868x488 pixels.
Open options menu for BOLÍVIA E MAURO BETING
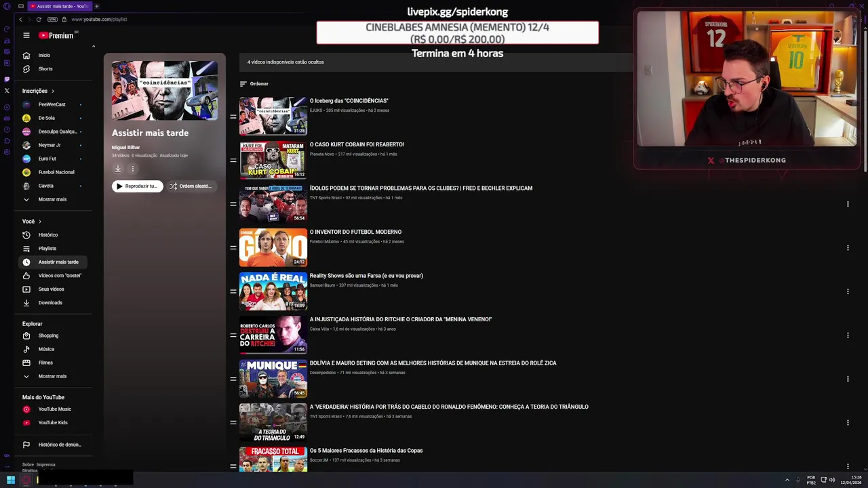click(848, 379)
